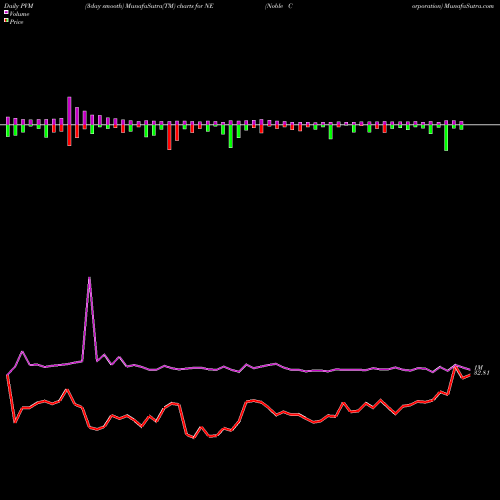Click the 82.81 price value label
The height and width of the screenshot is (500, 500).
tap(482, 373)
